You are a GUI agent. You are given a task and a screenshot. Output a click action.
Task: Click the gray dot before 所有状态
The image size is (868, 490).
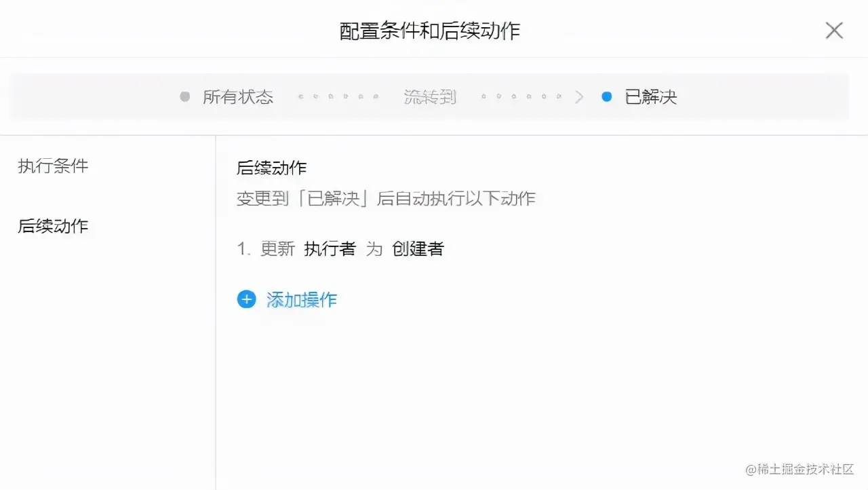184,97
